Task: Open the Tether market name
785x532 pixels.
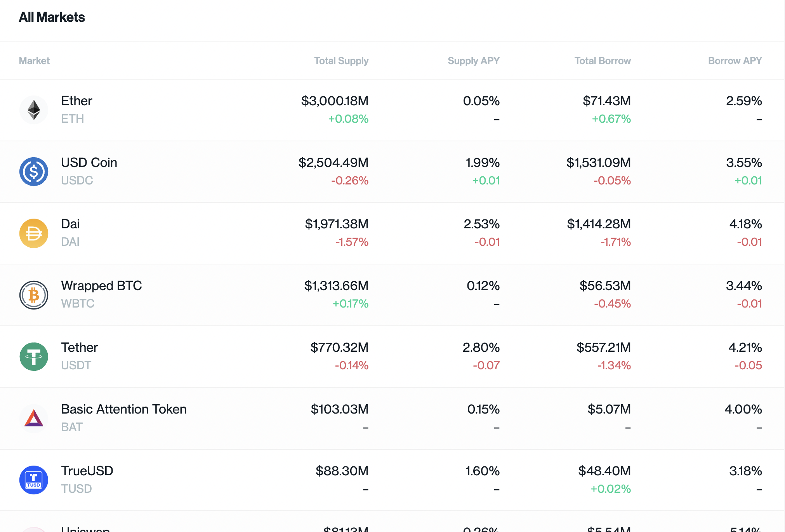Action: click(x=79, y=348)
